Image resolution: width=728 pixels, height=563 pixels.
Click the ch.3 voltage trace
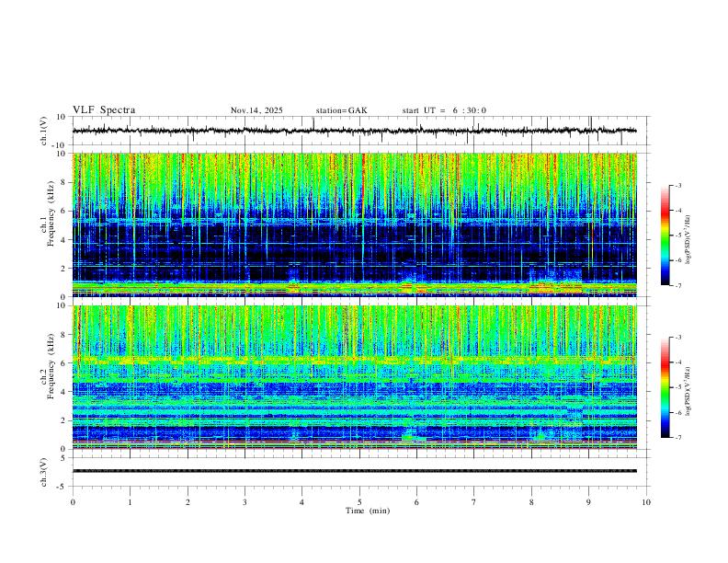(x=354, y=471)
